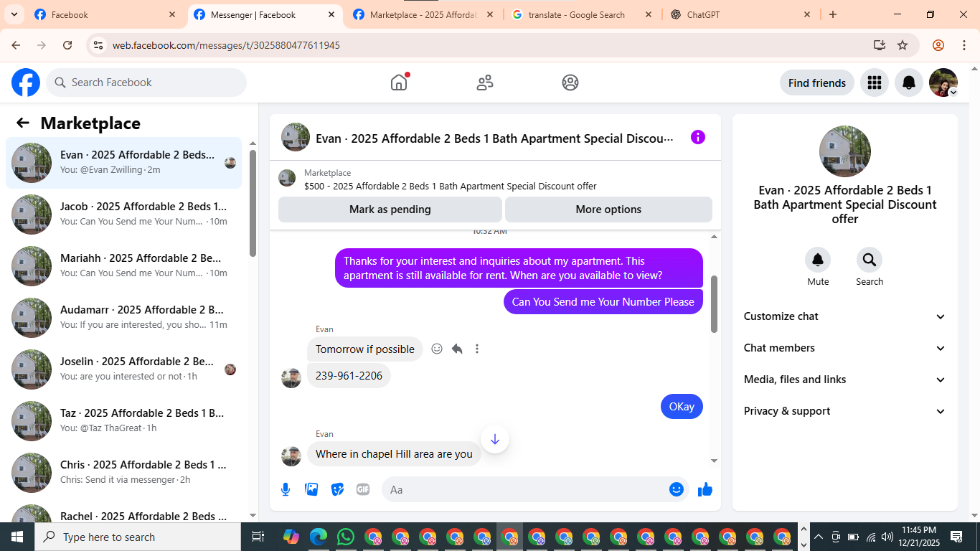Open the Windows Start menu
Viewport: 980px width, 551px height.
17,537
